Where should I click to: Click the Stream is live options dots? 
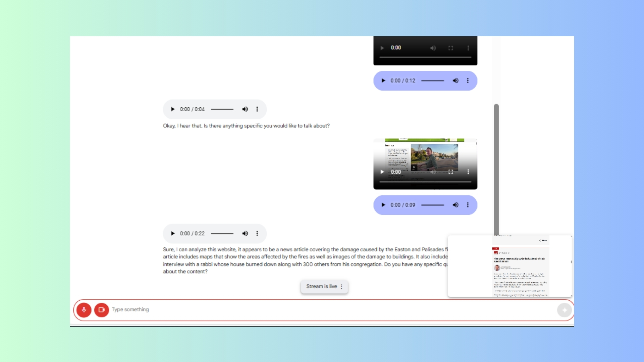click(341, 287)
